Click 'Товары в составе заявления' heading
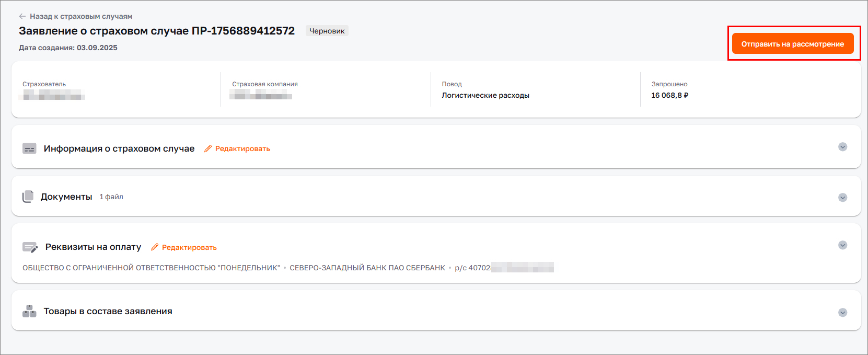The height and width of the screenshot is (355, 868). tap(108, 311)
